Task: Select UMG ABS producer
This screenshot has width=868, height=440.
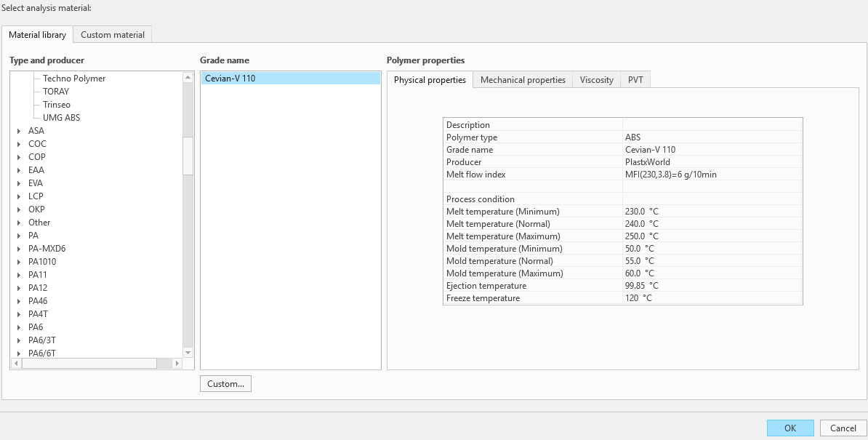Action: 62,118
